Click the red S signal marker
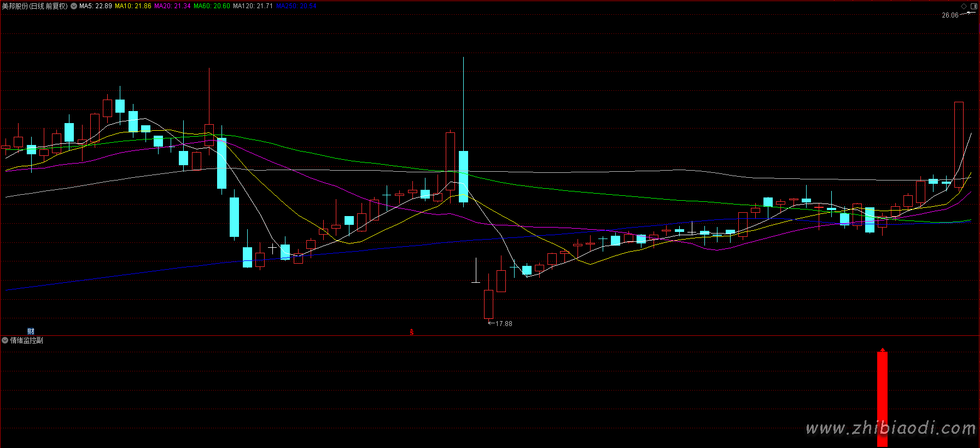The width and height of the screenshot is (980, 448). pos(412,332)
